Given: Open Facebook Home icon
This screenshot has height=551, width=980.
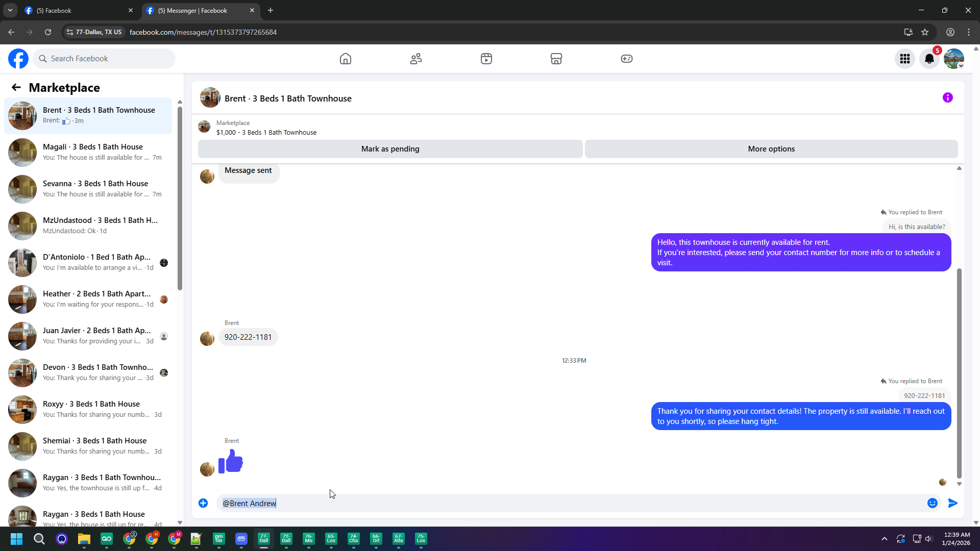Looking at the screenshot, I should (346, 59).
